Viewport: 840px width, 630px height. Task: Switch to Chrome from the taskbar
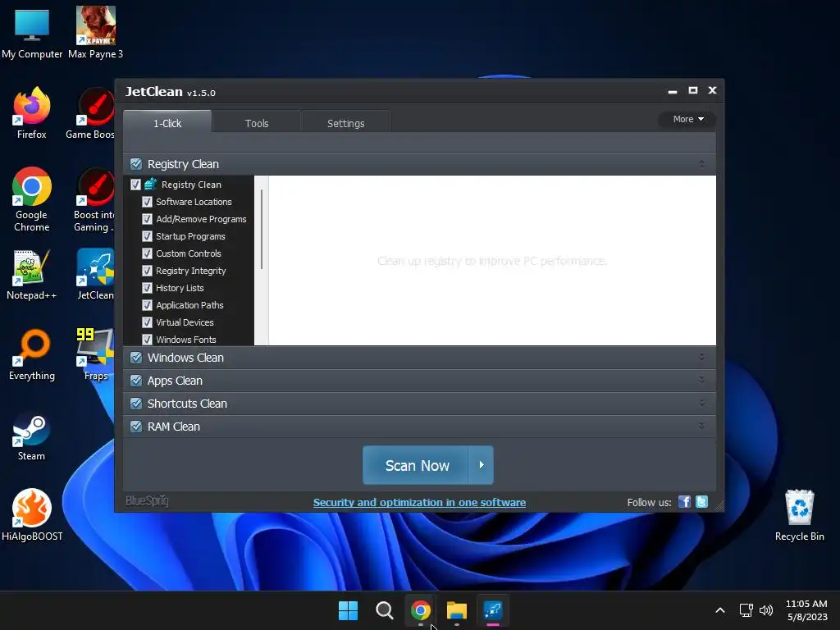tap(421, 610)
